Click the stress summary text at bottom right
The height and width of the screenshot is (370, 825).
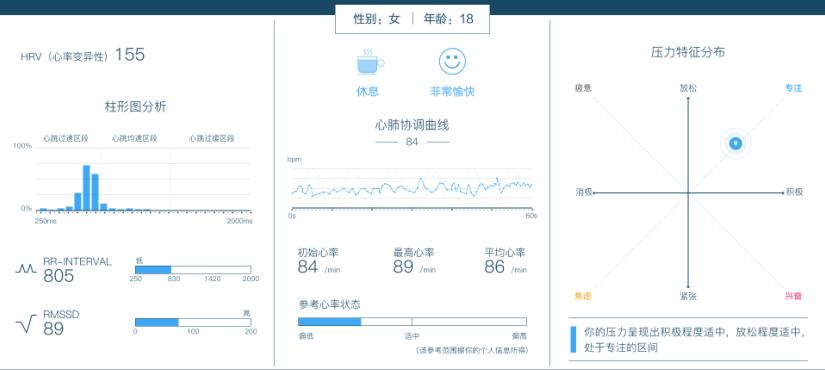(694, 339)
